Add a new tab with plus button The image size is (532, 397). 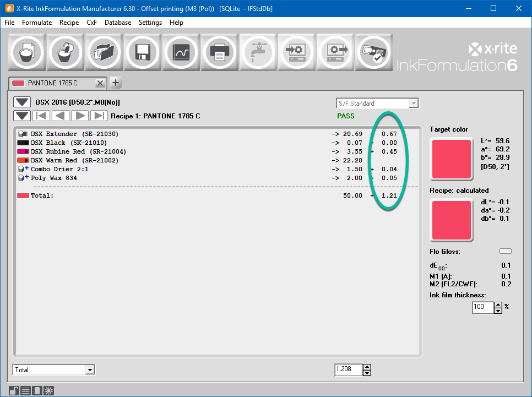pyautogui.click(x=116, y=83)
